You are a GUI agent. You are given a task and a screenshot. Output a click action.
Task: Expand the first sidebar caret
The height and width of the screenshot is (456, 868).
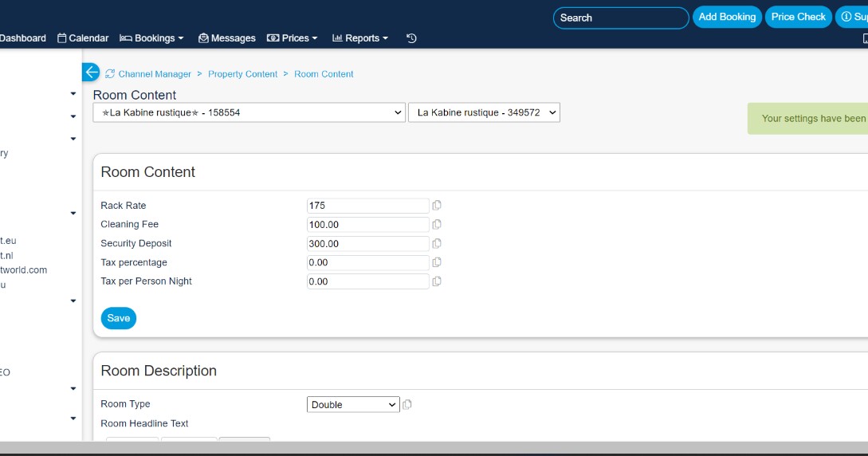click(x=73, y=94)
